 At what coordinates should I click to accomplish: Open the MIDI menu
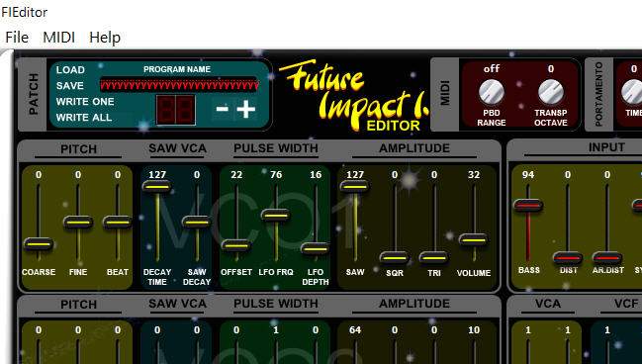pos(59,38)
